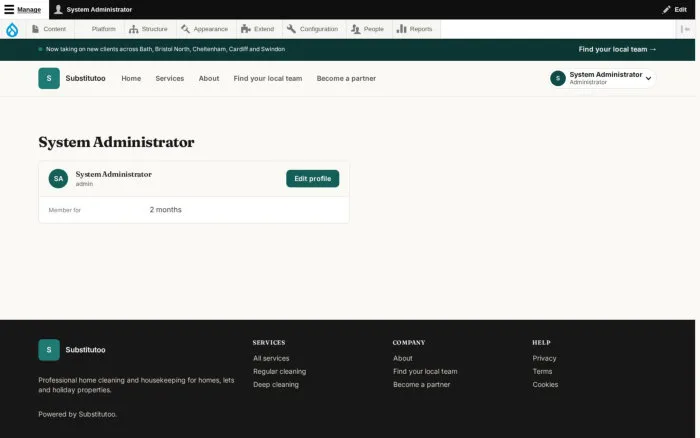The image size is (700, 438).
Task: Open the Extend modules section
Action: [258, 29]
